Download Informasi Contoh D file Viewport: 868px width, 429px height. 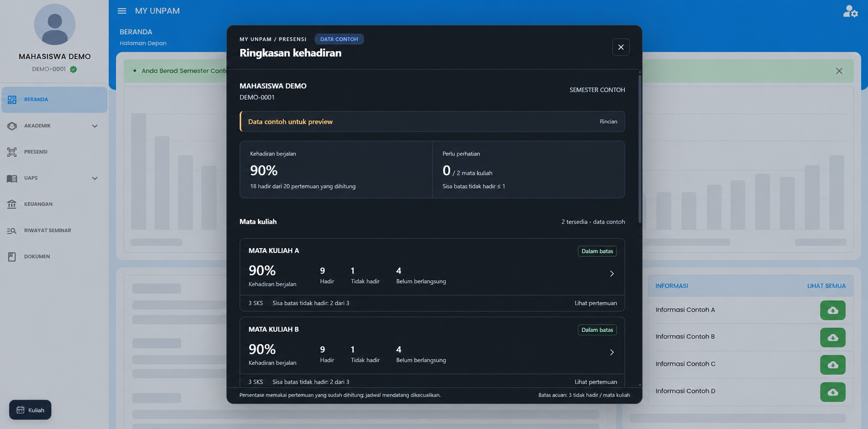(832, 392)
